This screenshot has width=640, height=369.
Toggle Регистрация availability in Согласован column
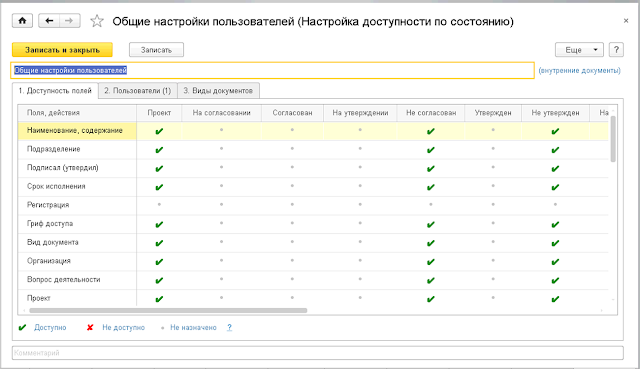point(292,205)
